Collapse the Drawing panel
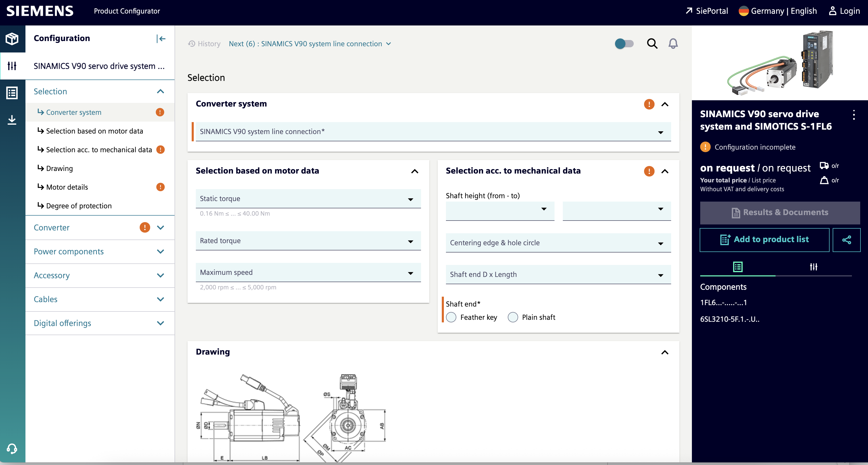Viewport: 868px width, 465px height. (x=664, y=353)
